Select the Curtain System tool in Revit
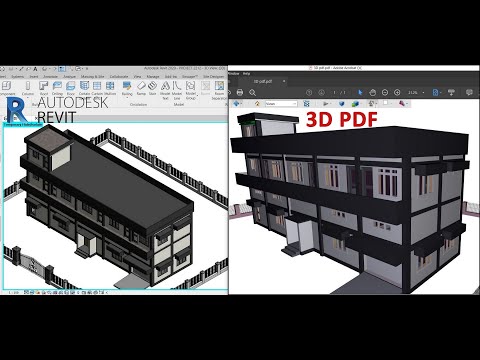 [x=84, y=88]
